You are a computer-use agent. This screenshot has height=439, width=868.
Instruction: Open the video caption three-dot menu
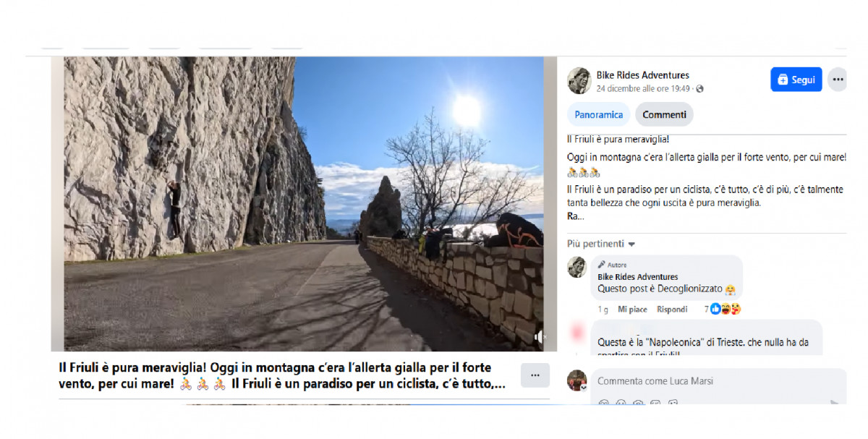click(535, 375)
